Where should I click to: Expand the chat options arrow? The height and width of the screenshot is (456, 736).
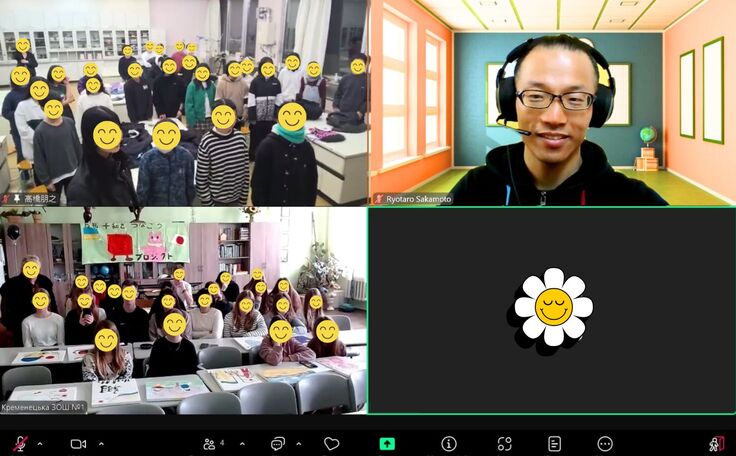[x=299, y=444]
